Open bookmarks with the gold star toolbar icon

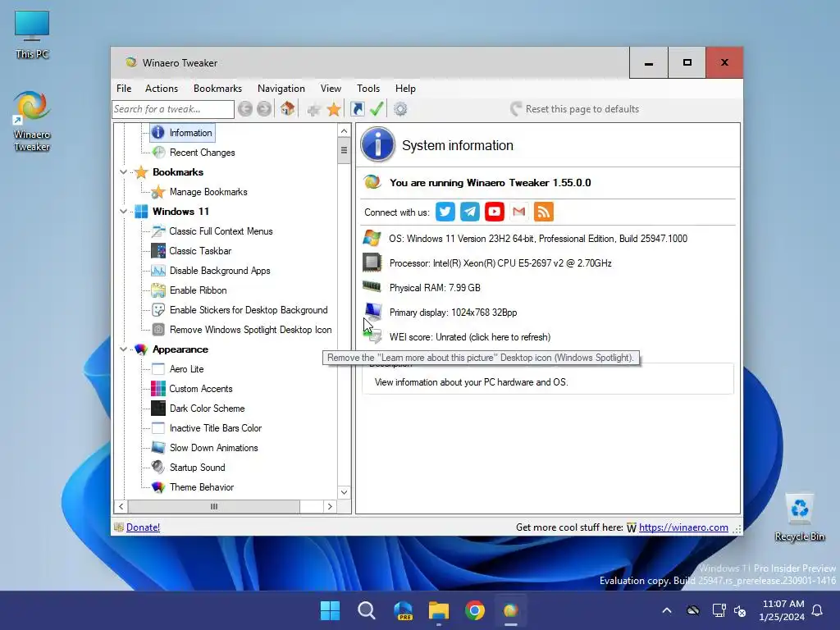(334, 109)
